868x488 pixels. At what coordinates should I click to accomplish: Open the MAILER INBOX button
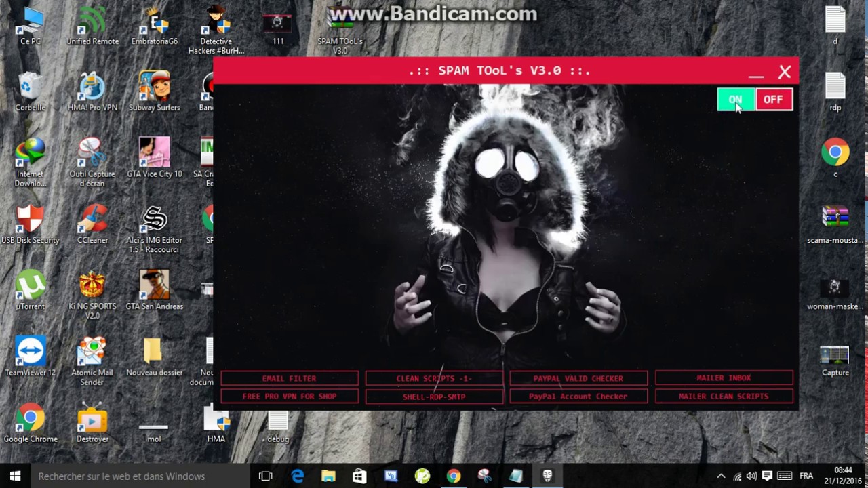pyautogui.click(x=724, y=378)
